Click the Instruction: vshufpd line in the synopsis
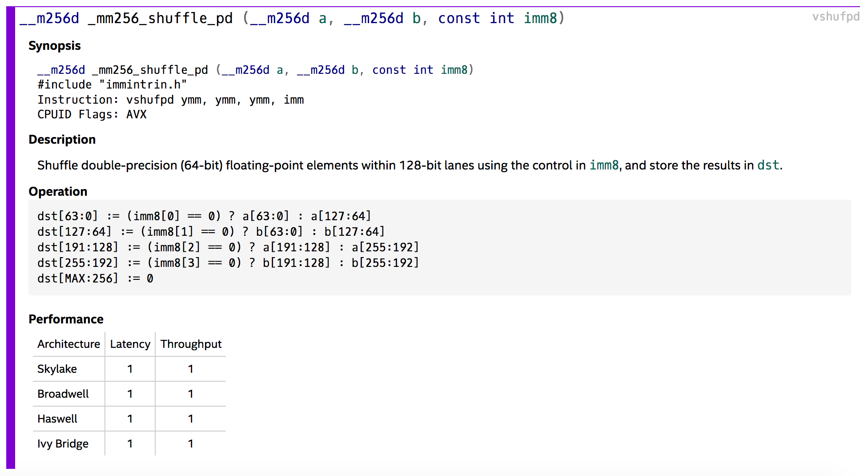 [x=170, y=100]
